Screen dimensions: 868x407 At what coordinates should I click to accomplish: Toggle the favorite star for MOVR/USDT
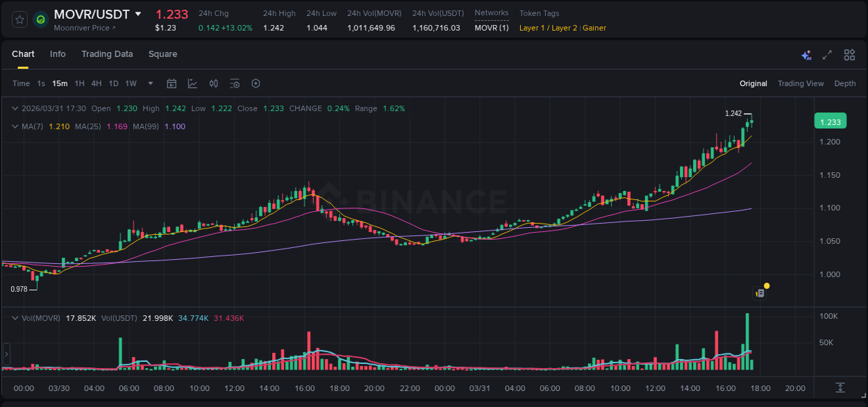coord(19,19)
